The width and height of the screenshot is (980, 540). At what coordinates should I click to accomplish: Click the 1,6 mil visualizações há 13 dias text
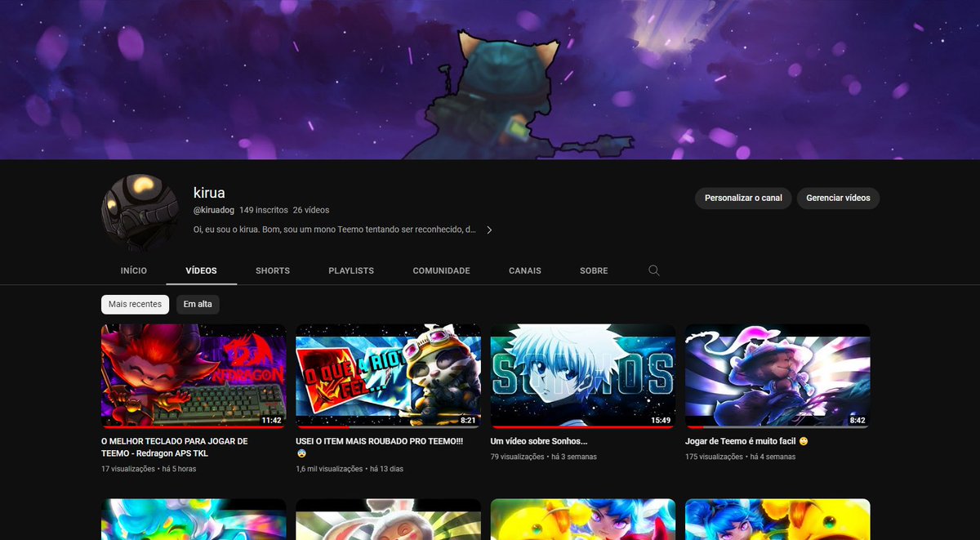click(x=350, y=469)
